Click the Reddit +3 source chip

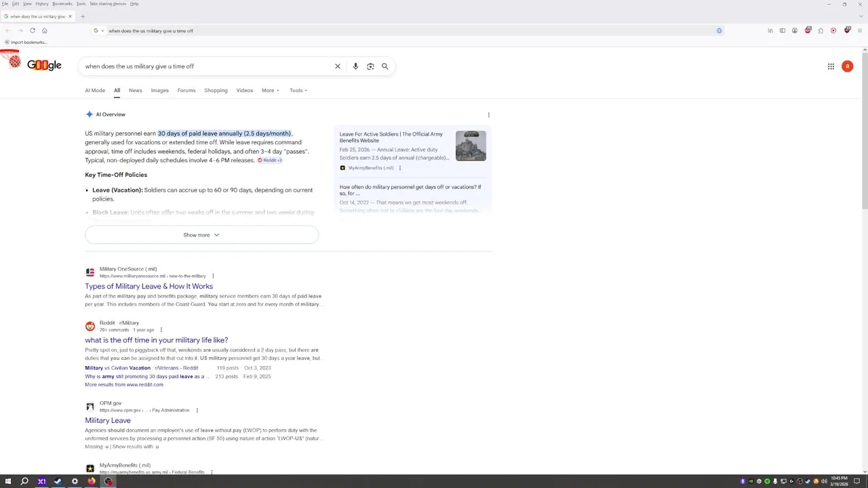point(269,161)
